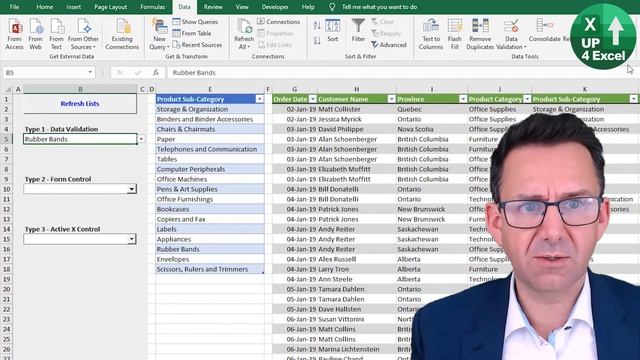Viewport: 640px width, 360px height.
Task: Import data From Web
Action: [36, 35]
